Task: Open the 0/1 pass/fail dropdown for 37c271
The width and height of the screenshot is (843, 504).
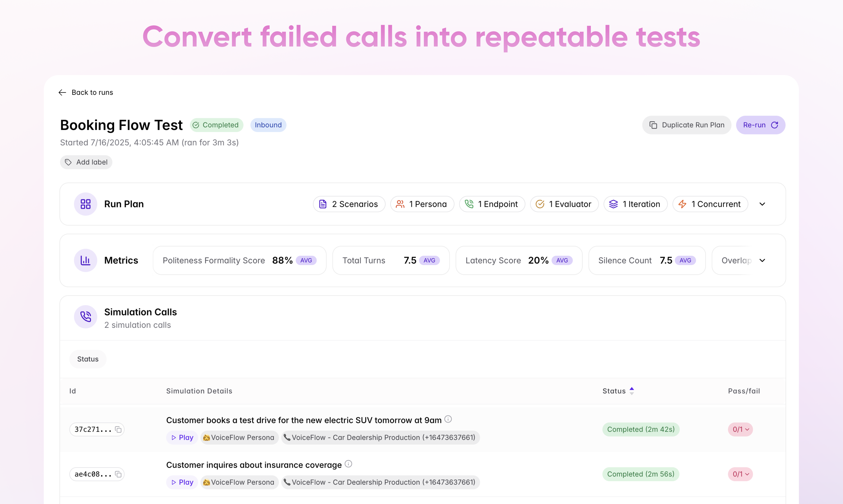Action: [x=740, y=430]
